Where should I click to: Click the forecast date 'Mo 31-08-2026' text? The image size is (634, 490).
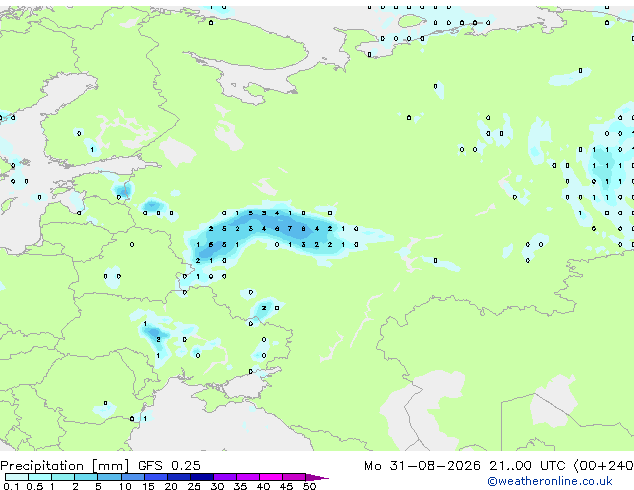click(x=422, y=466)
